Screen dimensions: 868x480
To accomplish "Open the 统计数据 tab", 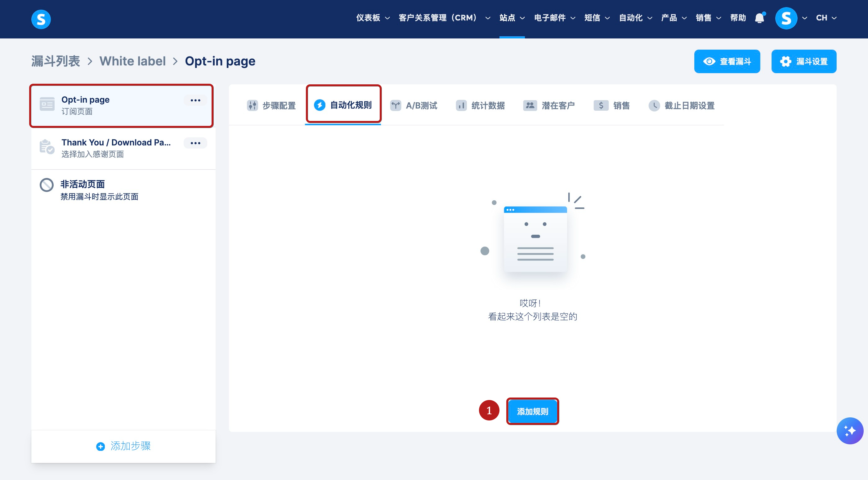I will click(x=480, y=106).
